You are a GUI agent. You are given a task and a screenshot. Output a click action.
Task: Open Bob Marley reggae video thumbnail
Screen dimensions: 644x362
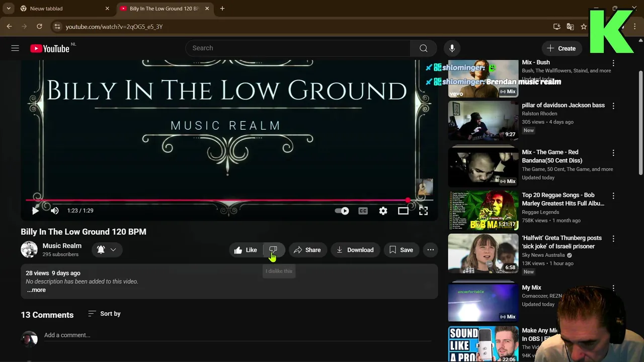point(483,210)
